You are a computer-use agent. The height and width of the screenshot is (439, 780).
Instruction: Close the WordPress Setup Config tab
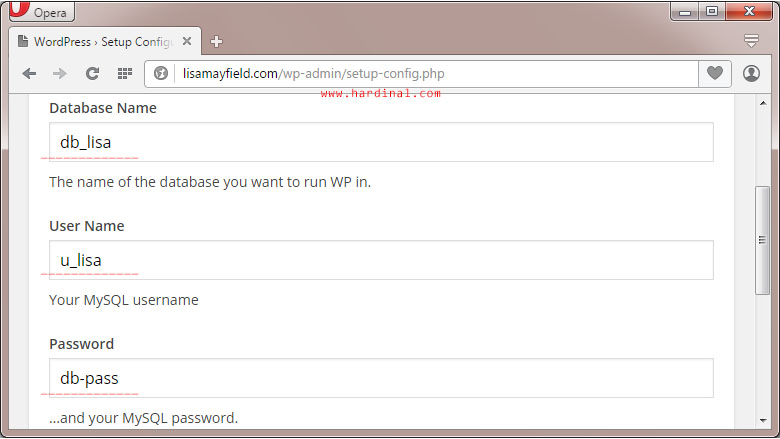pyautogui.click(x=187, y=41)
